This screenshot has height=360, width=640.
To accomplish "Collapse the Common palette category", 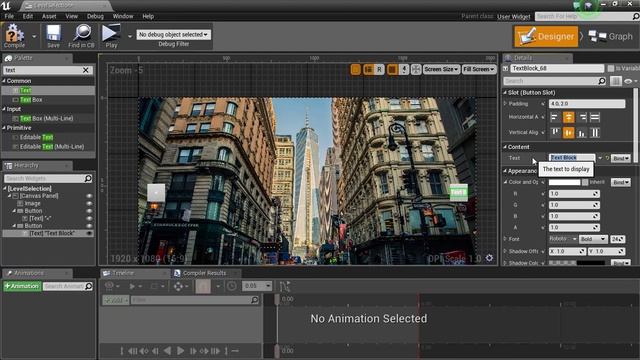I will coord(4,81).
